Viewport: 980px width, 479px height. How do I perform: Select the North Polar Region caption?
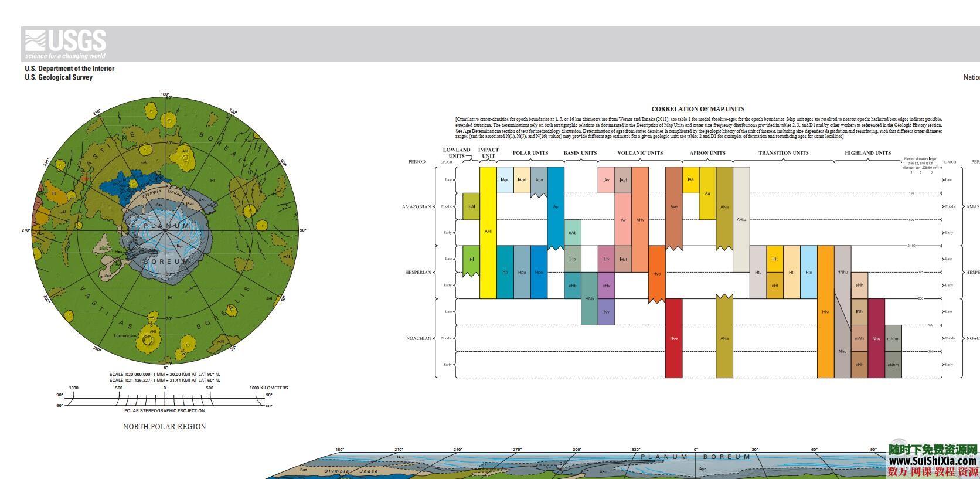point(164,427)
